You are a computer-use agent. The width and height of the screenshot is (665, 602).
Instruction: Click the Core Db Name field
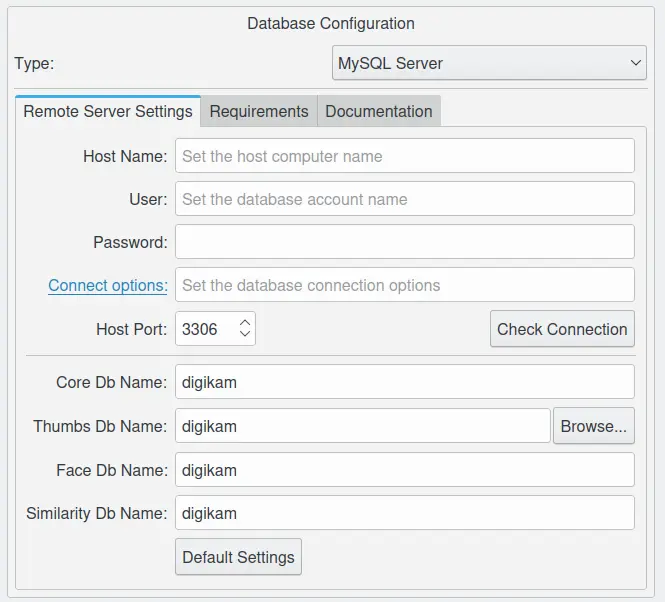(x=405, y=382)
